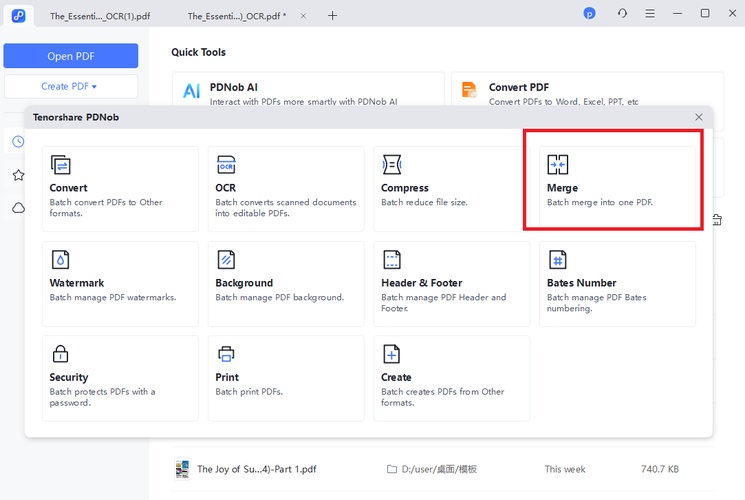The width and height of the screenshot is (745, 500).
Task: Open the user account avatar
Action: pyautogui.click(x=589, y=14)
